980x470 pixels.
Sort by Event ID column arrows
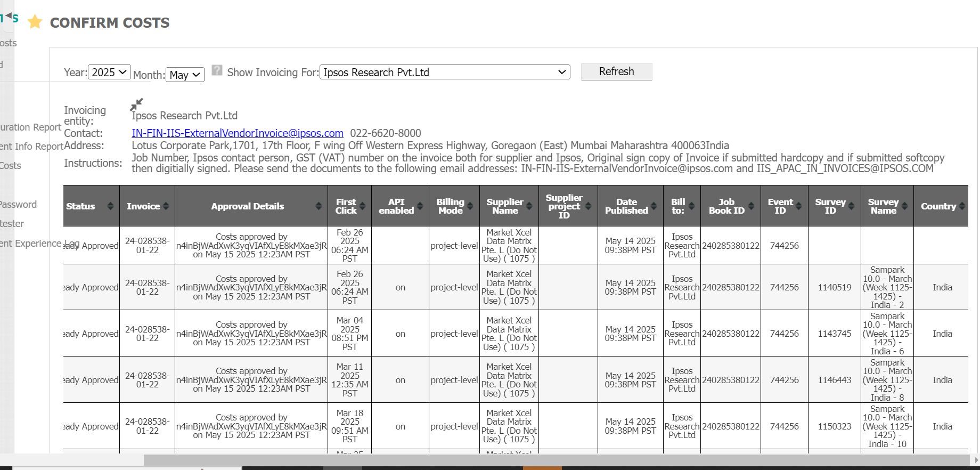pos(798,206)
